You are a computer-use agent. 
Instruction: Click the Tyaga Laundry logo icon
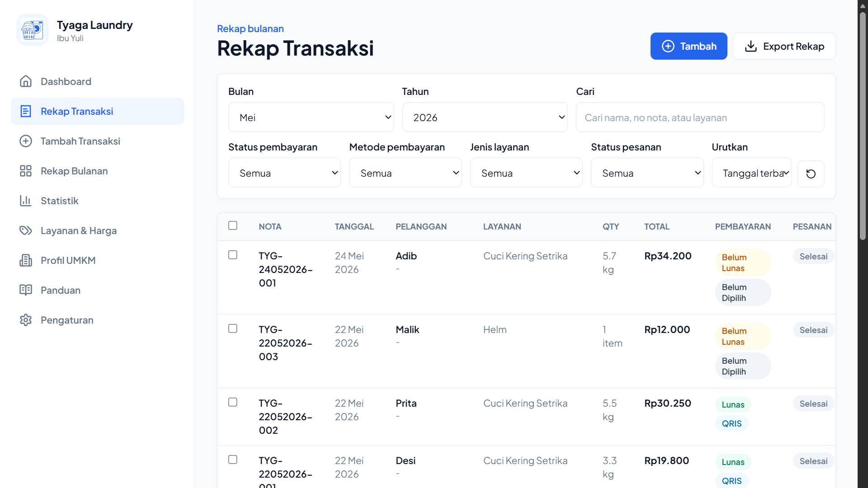point(32,30)
